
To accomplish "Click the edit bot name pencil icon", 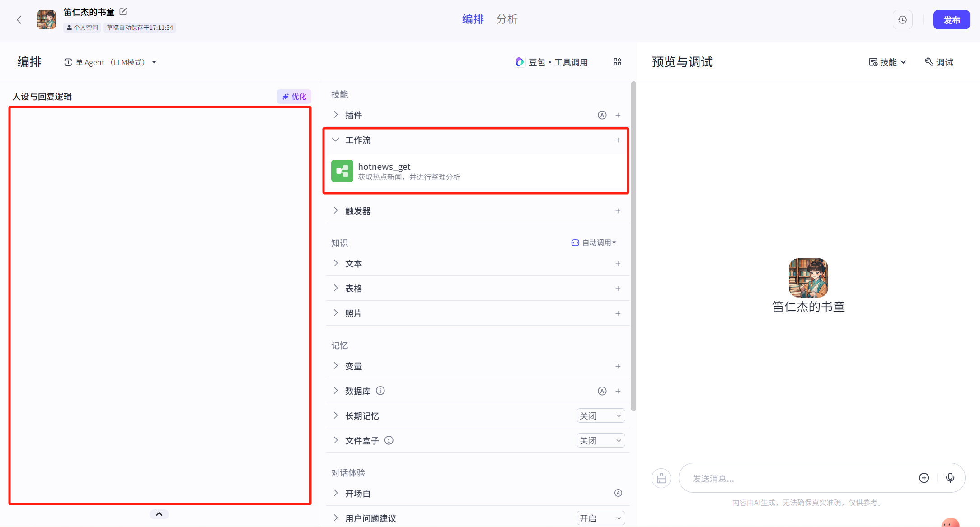I will (x=123, y=12).
